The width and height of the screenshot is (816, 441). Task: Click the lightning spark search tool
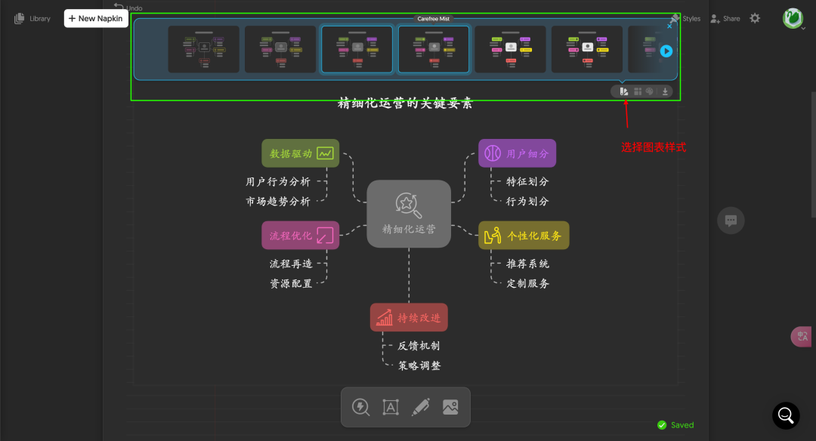pyautogui.click(x=361, y=407)
